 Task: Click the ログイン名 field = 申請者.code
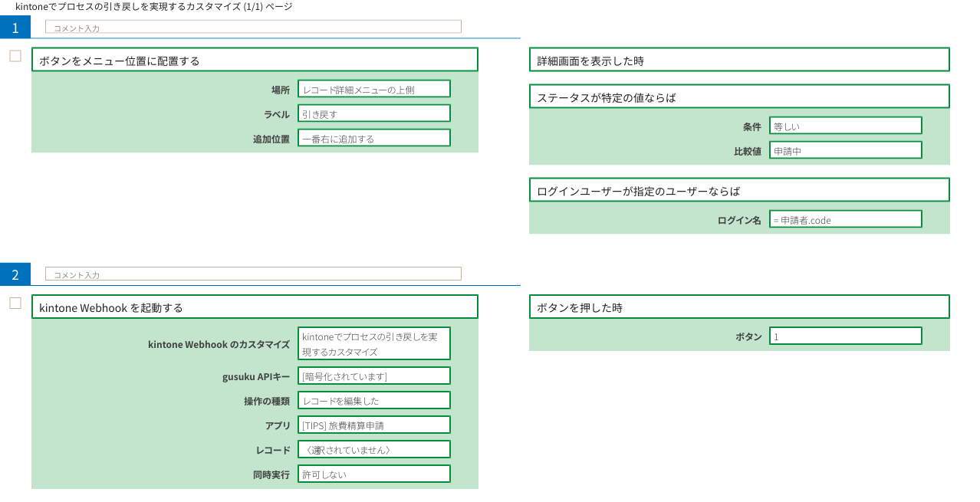click(846, 219)
